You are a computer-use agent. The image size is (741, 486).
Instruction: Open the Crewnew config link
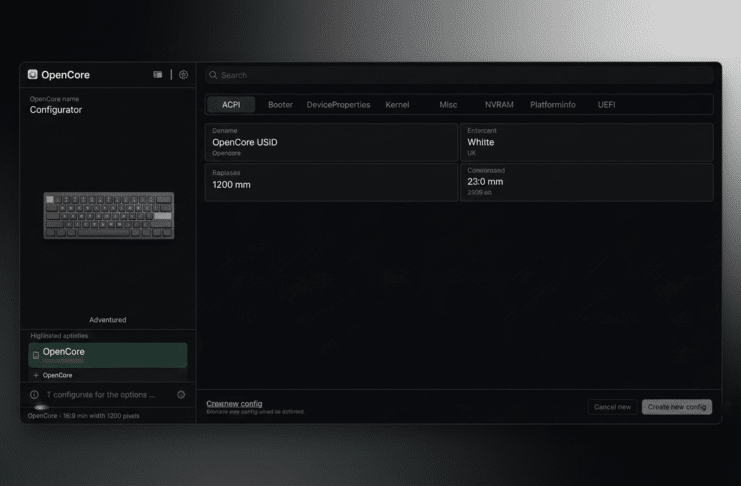pyautogui.click(x=234, y=404)
